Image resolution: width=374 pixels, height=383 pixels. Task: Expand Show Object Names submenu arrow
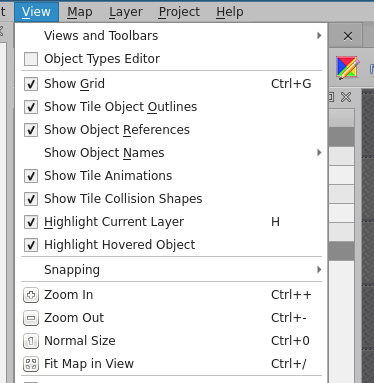coord(319,153)
